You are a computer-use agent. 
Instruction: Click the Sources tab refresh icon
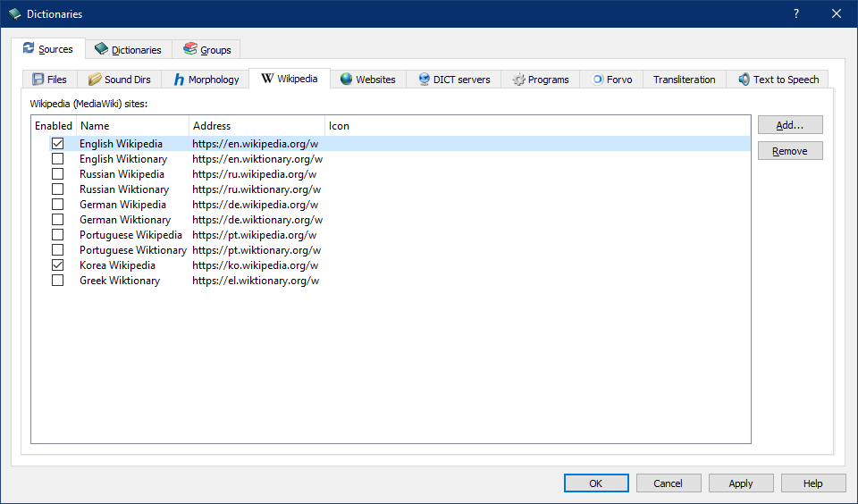pos(29,48)
